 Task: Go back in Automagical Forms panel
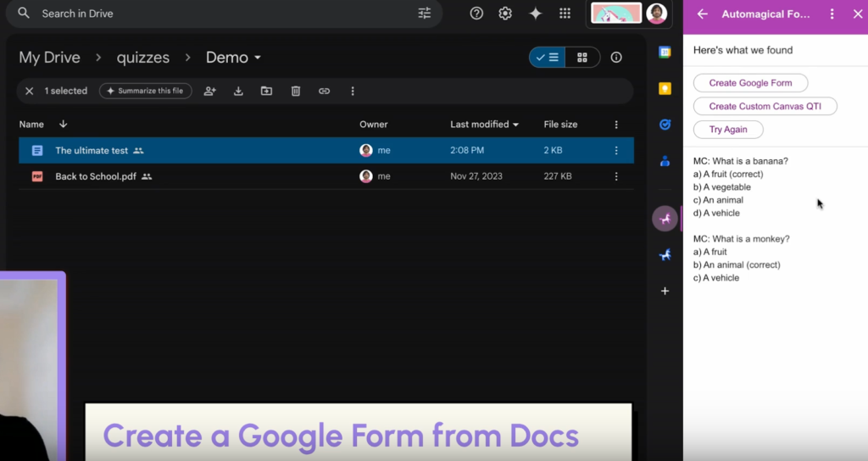tap(702, 14)
